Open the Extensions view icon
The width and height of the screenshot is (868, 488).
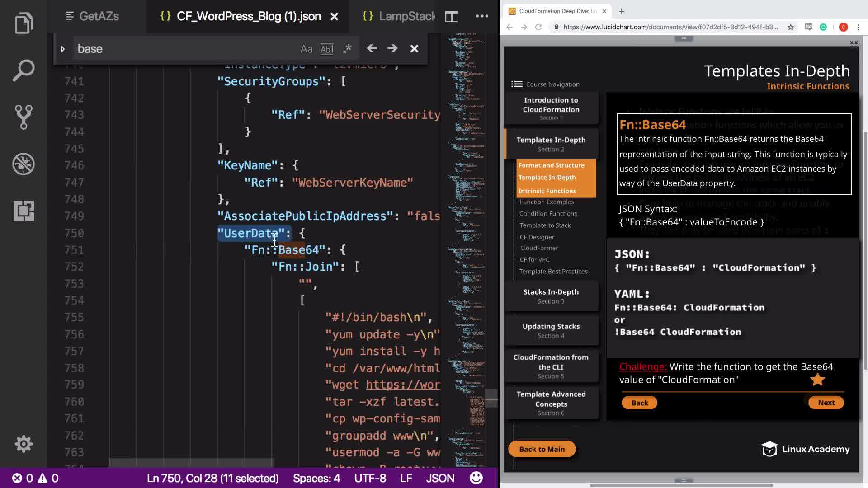24,211
